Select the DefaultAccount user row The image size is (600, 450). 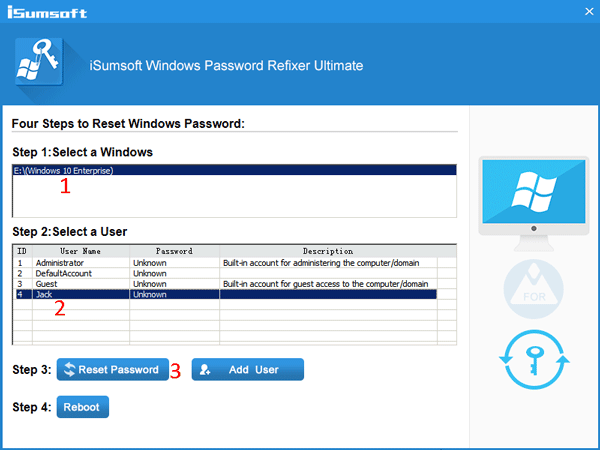pyautogui.click(x=226, y=273)
